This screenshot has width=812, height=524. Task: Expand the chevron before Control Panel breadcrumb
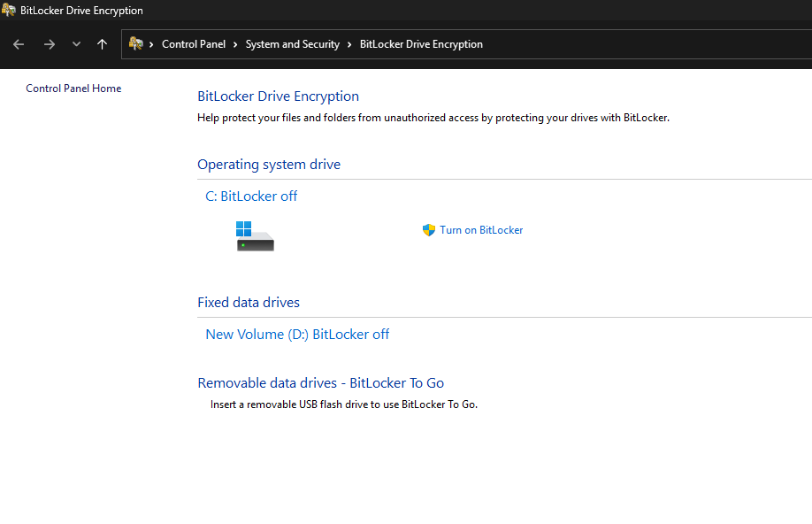click(x=153, y=43)
